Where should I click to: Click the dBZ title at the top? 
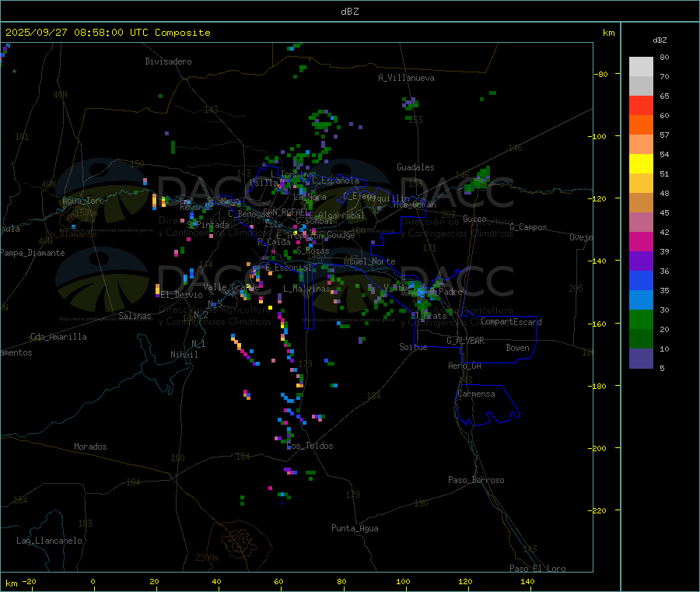(349, 12)
